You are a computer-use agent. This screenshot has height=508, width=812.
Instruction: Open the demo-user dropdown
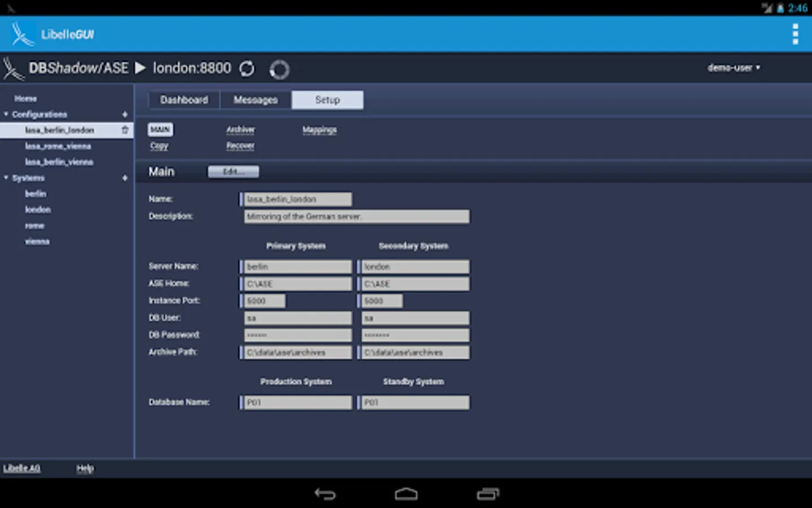click(x=734, y=68)
